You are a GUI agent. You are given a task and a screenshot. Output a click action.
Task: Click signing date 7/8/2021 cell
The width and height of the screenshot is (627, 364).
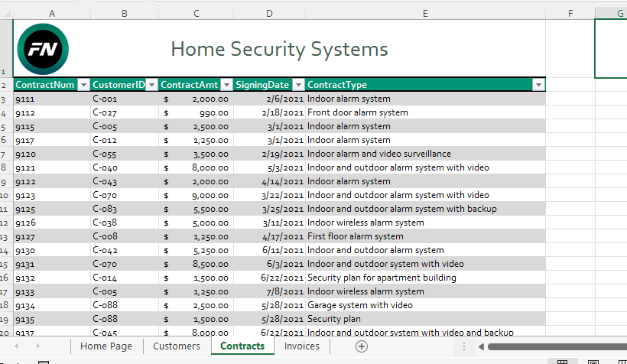point(269,291)
